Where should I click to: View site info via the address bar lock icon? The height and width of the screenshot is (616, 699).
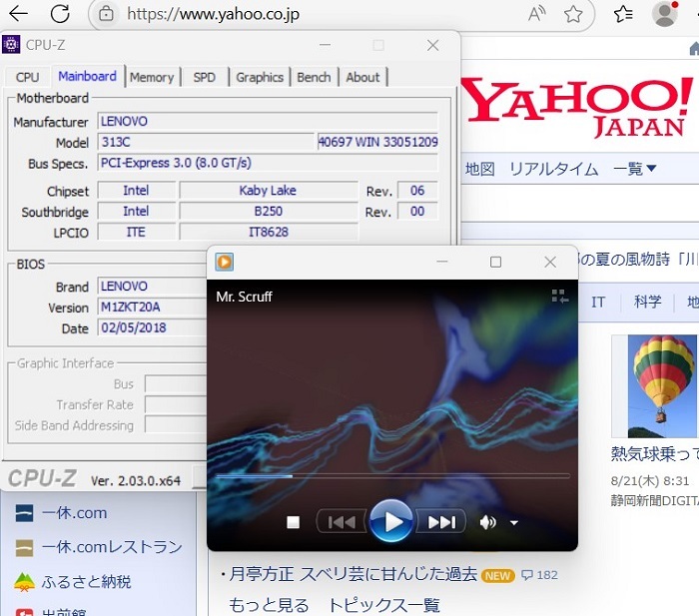coord(106,14)
